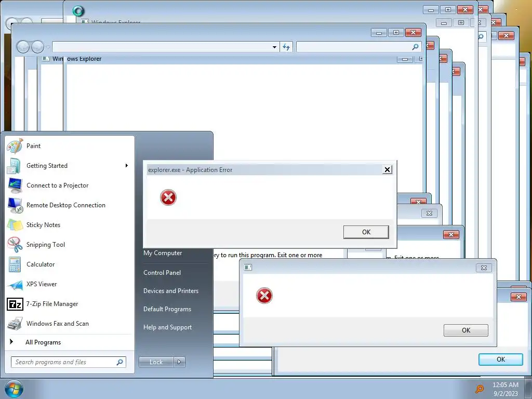532x399 pixels.
Task: Click the refresh arrows in Explorer address bar
Action: 286,47
